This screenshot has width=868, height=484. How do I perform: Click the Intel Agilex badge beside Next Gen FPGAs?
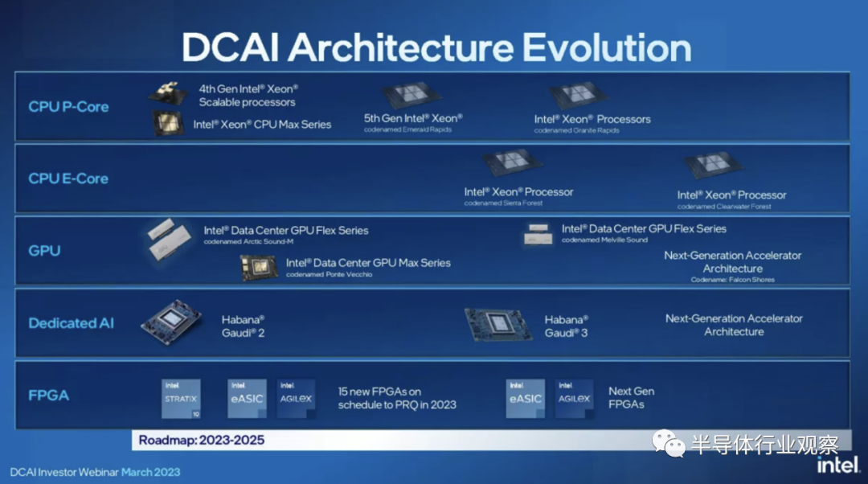(574, 398)
